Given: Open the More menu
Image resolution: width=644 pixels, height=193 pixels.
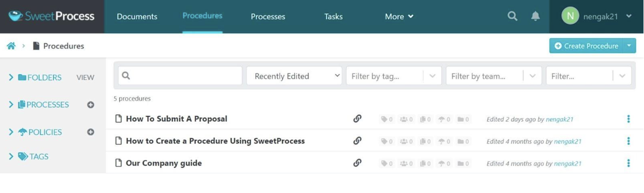Looking at the screenshot, I should coord(399,17).
